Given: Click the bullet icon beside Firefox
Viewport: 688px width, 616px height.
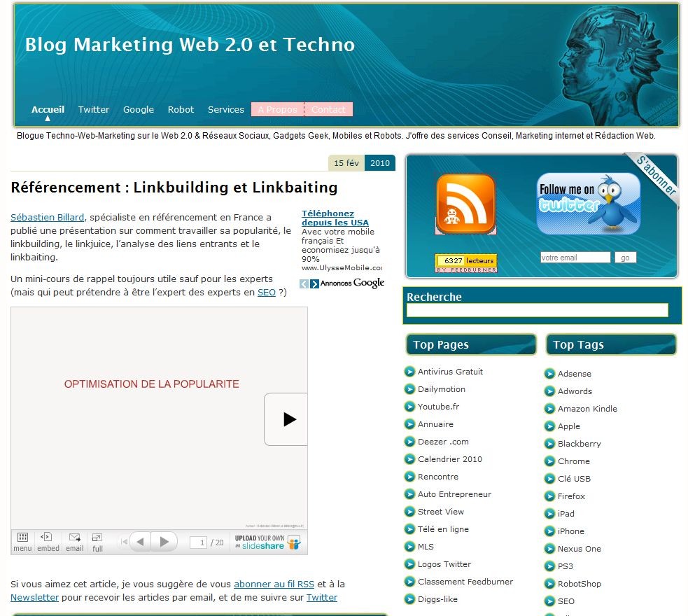Looking at the screenshot, I should point(549,496).
